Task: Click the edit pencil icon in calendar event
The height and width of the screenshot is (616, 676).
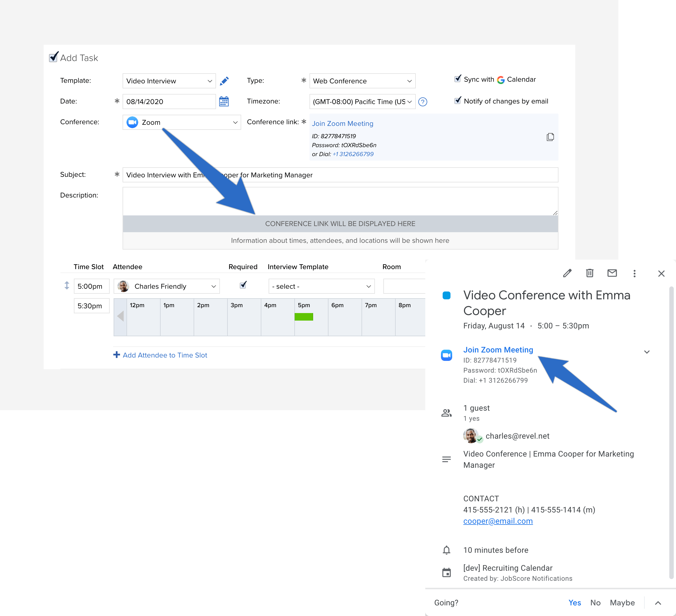Action: tap(567, 273)
